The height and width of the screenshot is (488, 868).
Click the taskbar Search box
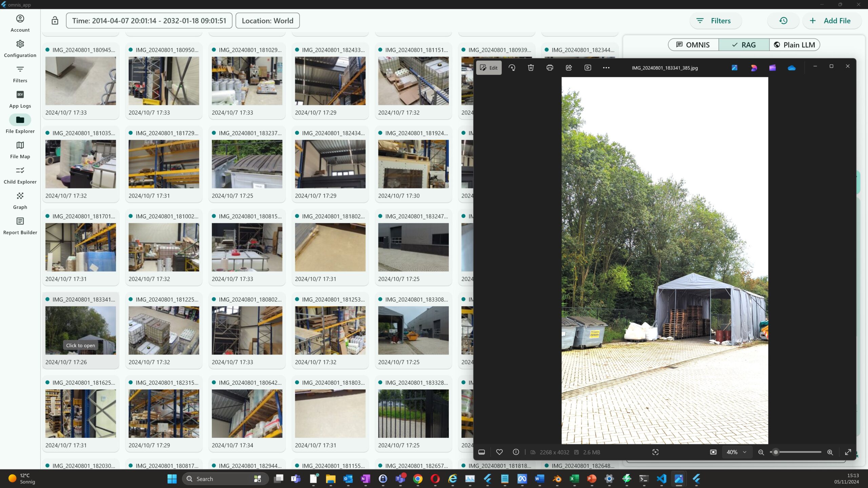(225, 479)
